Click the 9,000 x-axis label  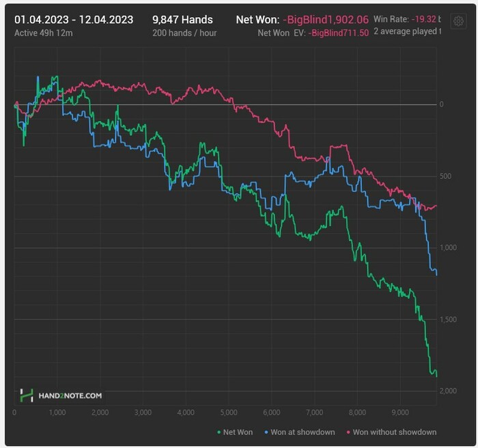pyautogui.click(x=400, y=412)
